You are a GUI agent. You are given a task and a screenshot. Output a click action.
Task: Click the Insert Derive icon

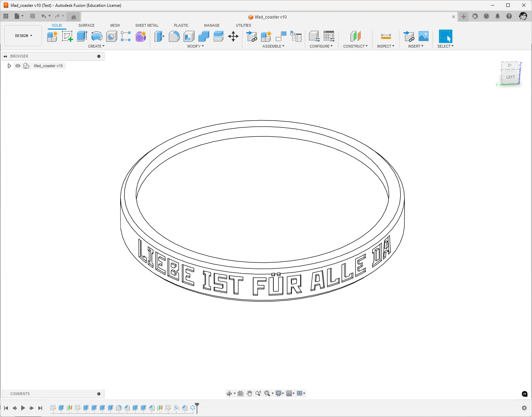click(x=409, y=36)
